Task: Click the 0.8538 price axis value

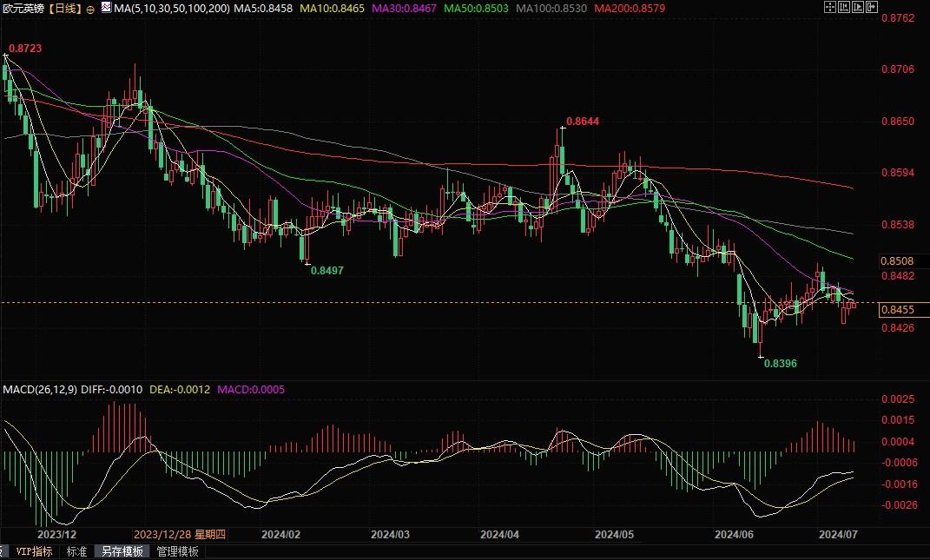Action: (x=898, y=224)
